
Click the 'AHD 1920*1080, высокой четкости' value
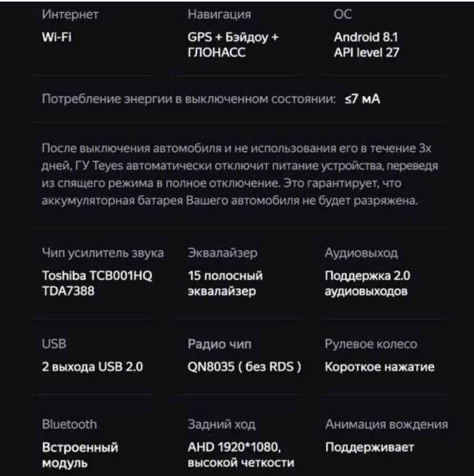pyautogui.click(x=240, y=455)
